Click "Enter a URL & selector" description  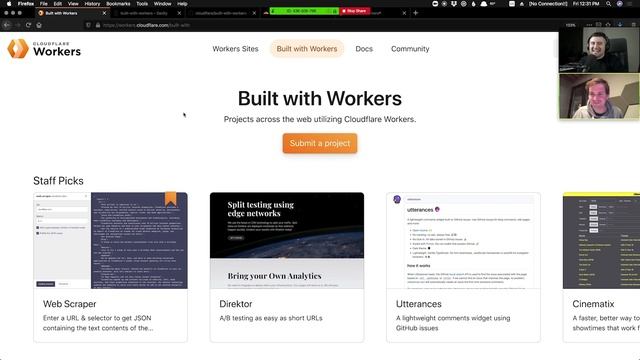[98, 323]
